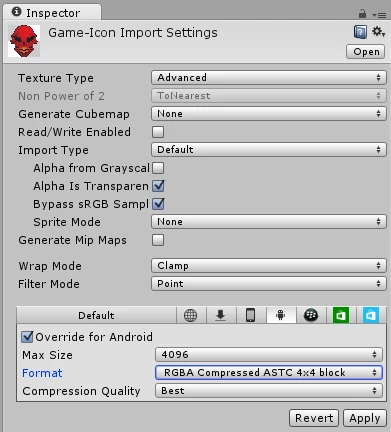391x432 pixels.
Task: Uncheck Alpha Is Transparency
Action: tap(158, 186)
